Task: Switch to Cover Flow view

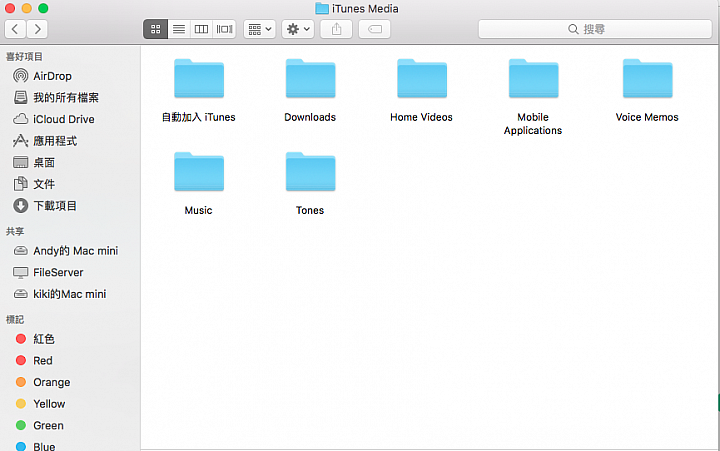Action: point(225,29)
